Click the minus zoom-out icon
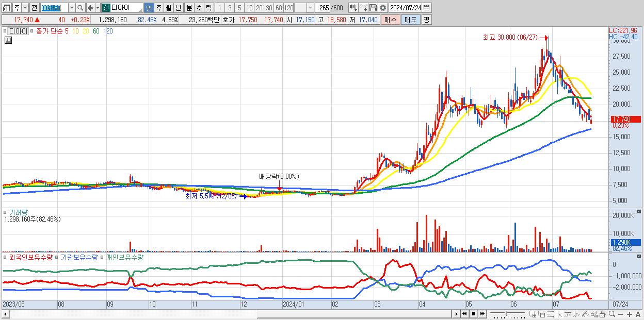Screen dimensions: 644x320 pyautogui.click(x=621, y=314)
